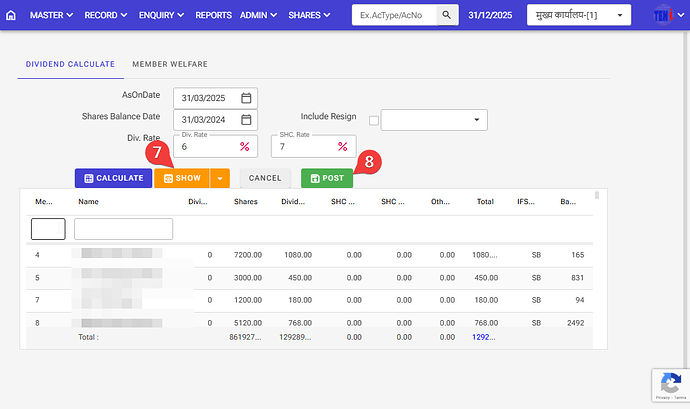Click the SHC. Rate percent icon
Screen dimensions: 690x409
point(342,147)
